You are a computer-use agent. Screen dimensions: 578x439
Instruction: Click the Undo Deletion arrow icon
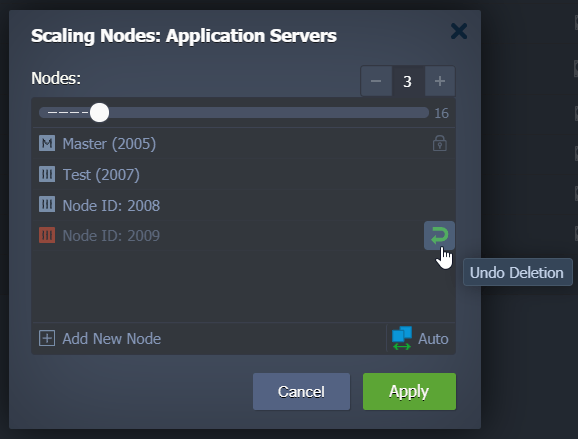tap(439, 236)
